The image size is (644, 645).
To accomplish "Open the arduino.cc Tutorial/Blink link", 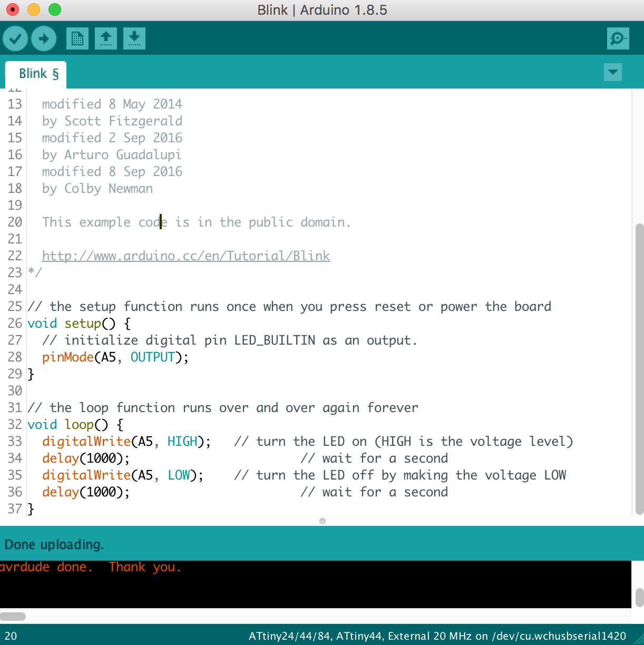I will 186,256.
